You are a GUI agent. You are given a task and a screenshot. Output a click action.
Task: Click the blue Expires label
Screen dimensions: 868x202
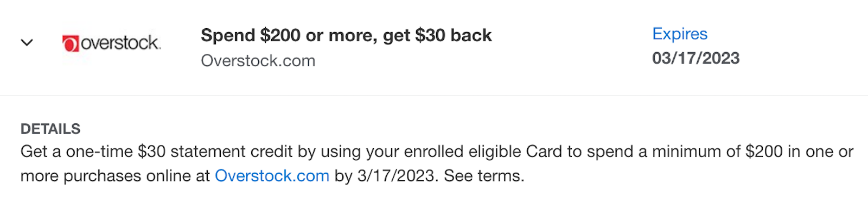pos(680,34)
